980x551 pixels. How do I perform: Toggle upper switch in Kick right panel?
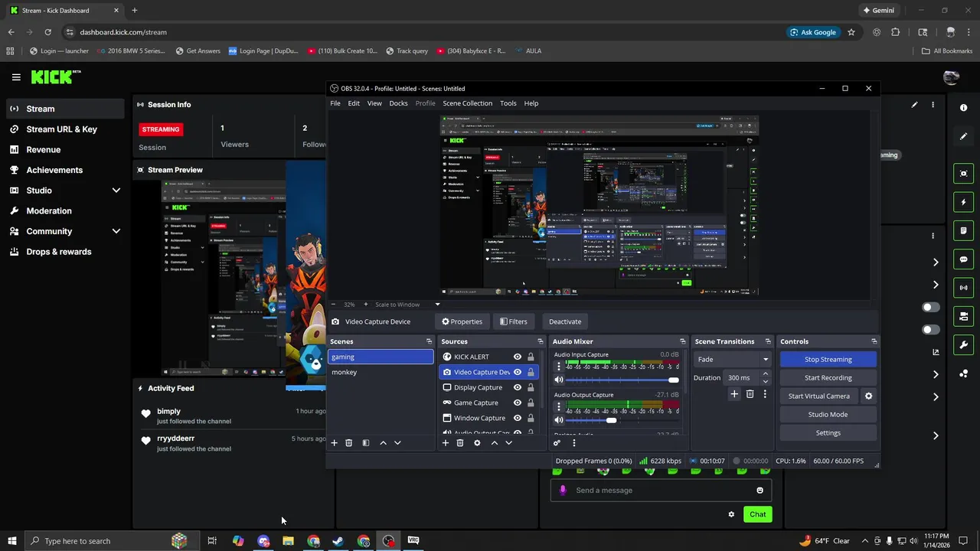coord(931,308)
